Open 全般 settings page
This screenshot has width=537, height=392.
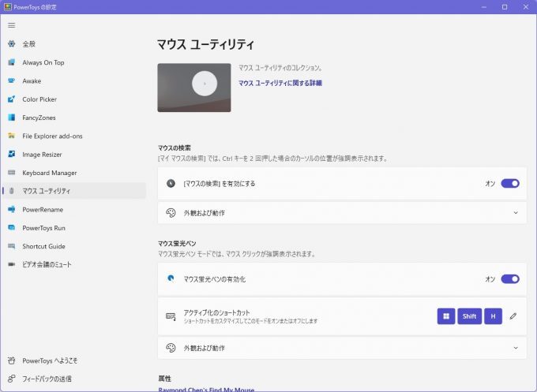point(73,44)
